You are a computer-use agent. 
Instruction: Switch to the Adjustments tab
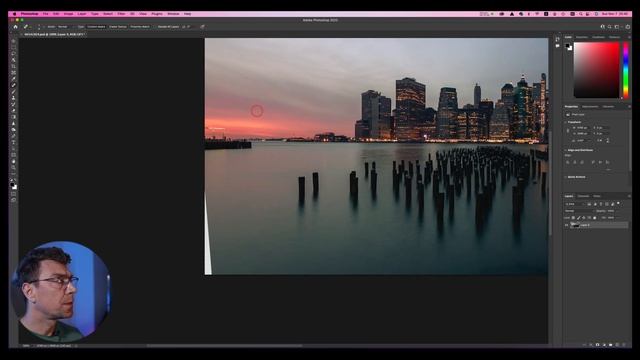(590, 107)
